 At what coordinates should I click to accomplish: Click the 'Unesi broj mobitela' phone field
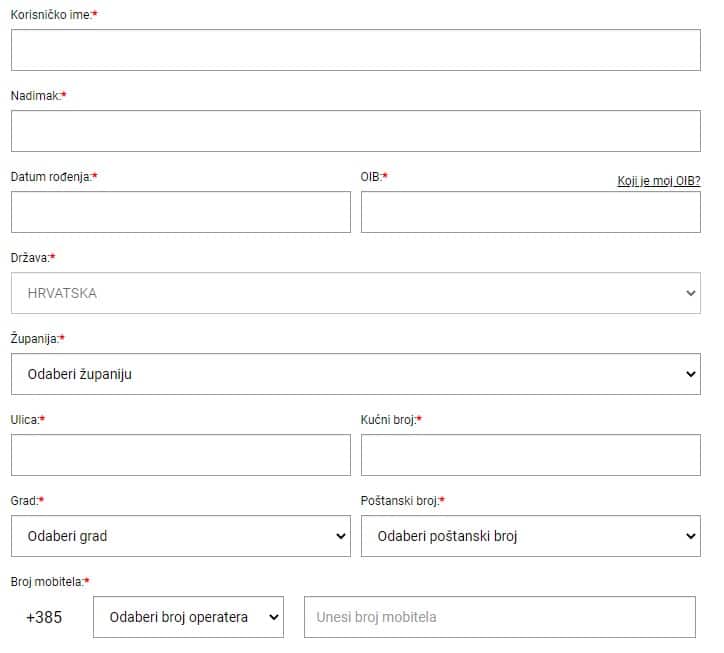tap(500, 617)
